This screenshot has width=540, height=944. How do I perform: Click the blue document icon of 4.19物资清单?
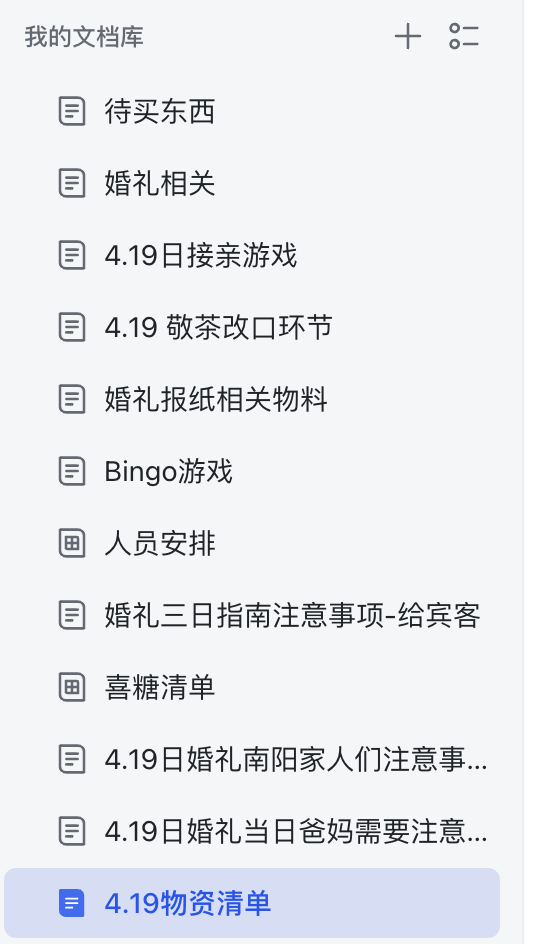click(72, 903)
